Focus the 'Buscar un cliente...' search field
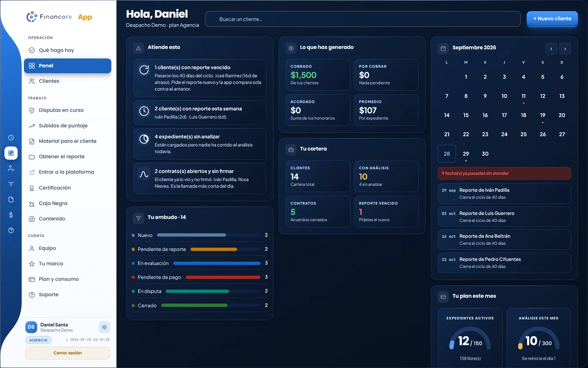 pyautogui.click(x=362, y=19)
